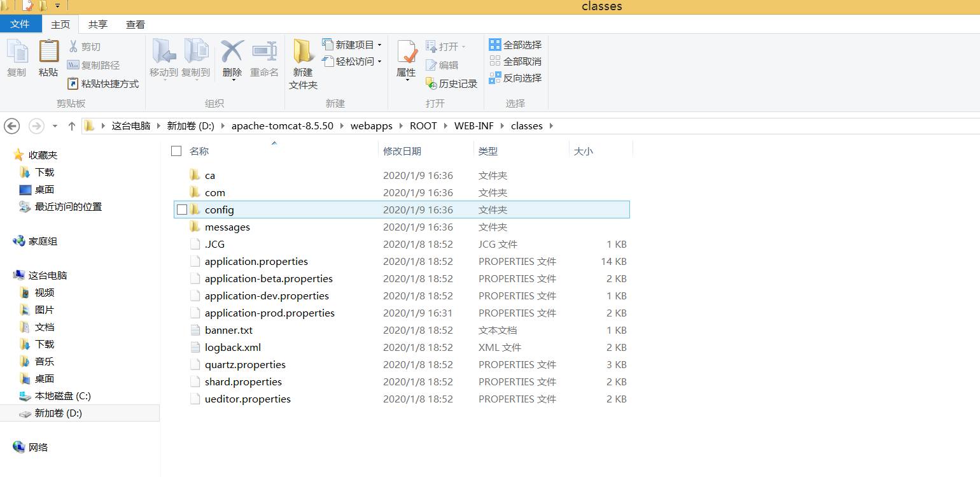This screenshot has width=980, height=477.
Task: Select Copy path (复制路径) in ribbon
Action: [94, 65]
